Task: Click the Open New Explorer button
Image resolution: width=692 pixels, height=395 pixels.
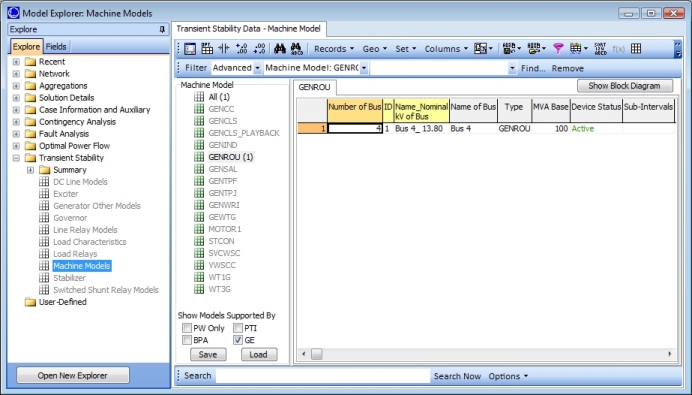Action: pos(73,375)
